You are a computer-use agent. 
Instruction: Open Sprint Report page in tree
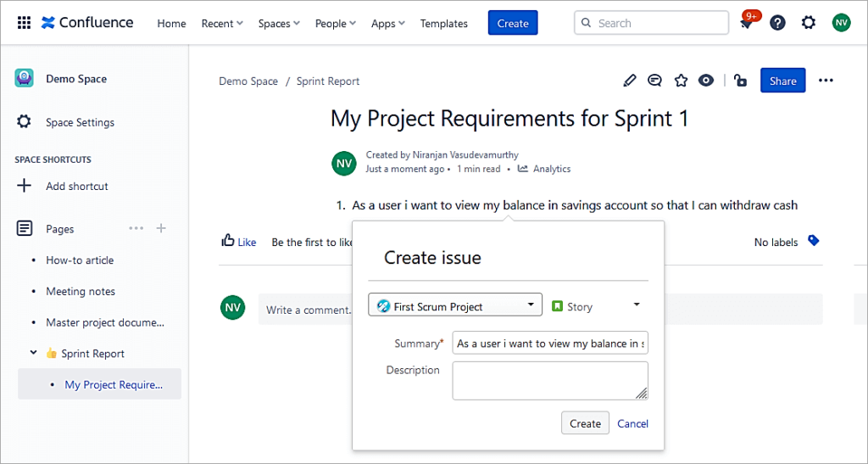pos(92,353)
